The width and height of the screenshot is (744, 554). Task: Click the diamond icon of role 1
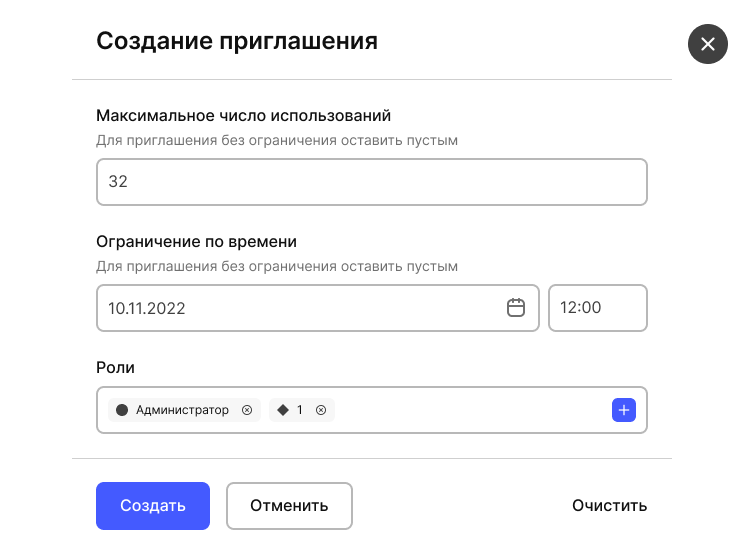tap(283, 410)
